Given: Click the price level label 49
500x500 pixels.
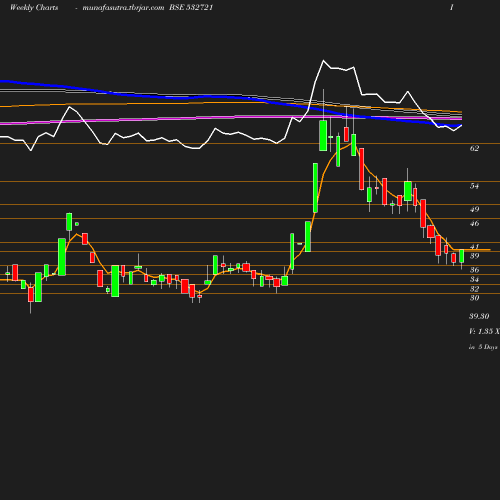Looking at the screenshot, I should point(474,209).
